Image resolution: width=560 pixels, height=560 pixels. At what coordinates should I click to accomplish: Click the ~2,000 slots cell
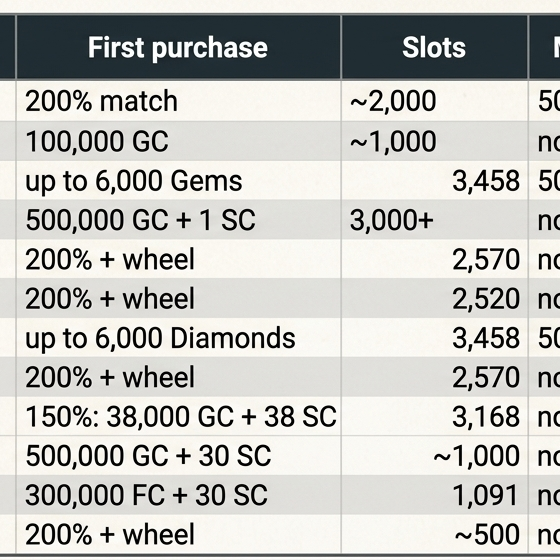tap(434, 101)
